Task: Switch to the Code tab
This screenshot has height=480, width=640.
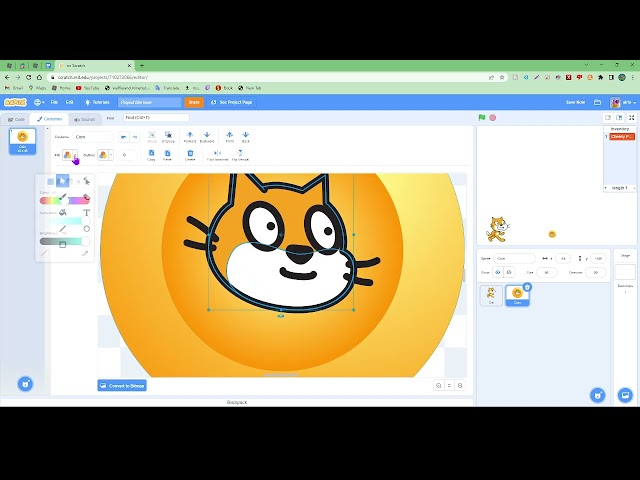Action: coord(16,120)
